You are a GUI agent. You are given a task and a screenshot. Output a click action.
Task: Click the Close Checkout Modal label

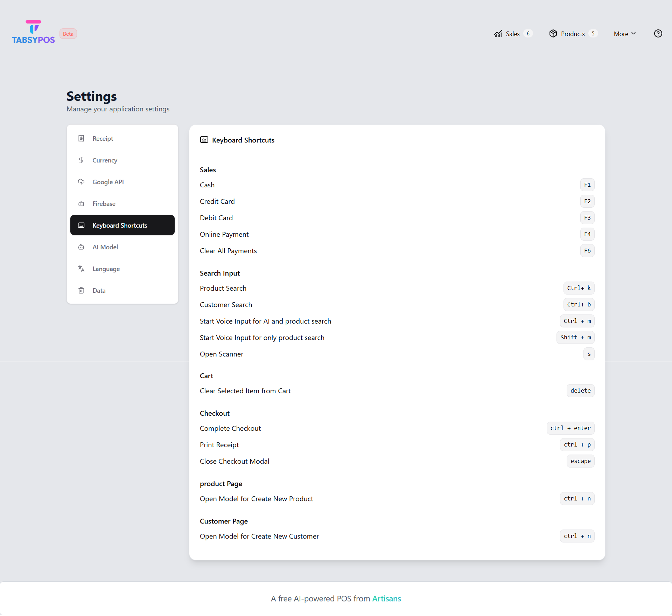(x=234, y=461)
